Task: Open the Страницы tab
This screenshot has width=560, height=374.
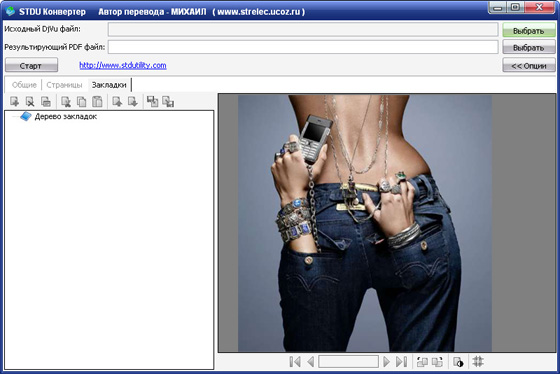Action: [64, 85]
